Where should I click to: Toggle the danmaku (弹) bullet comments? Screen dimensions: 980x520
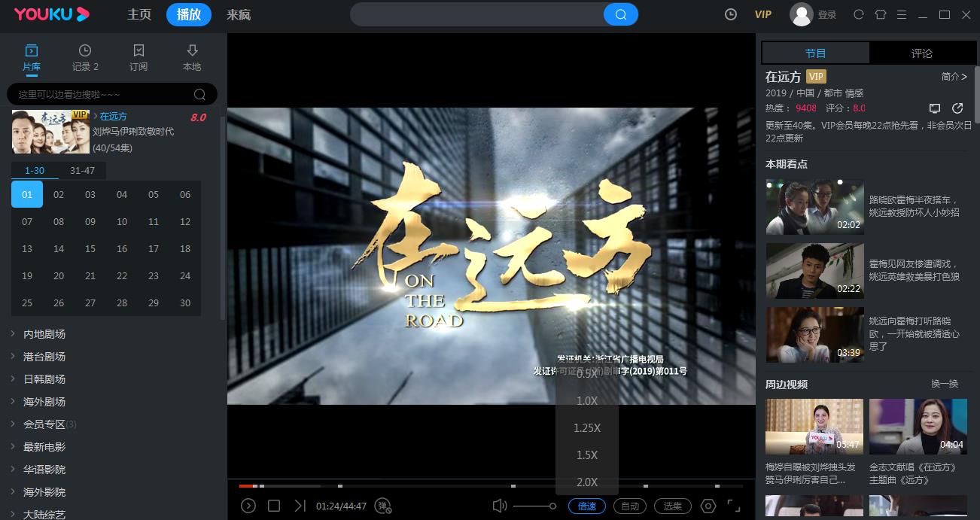[x=383, y=506]
